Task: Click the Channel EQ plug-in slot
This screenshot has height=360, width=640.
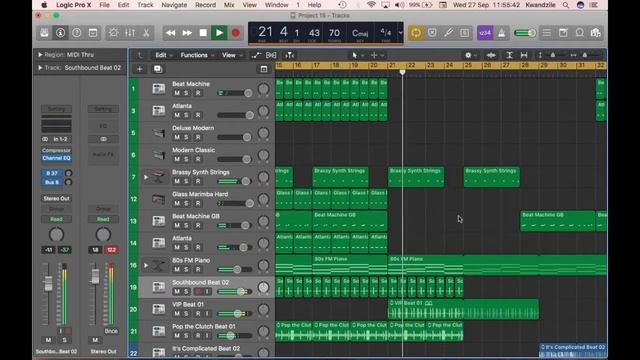Action: click(56, 158)
